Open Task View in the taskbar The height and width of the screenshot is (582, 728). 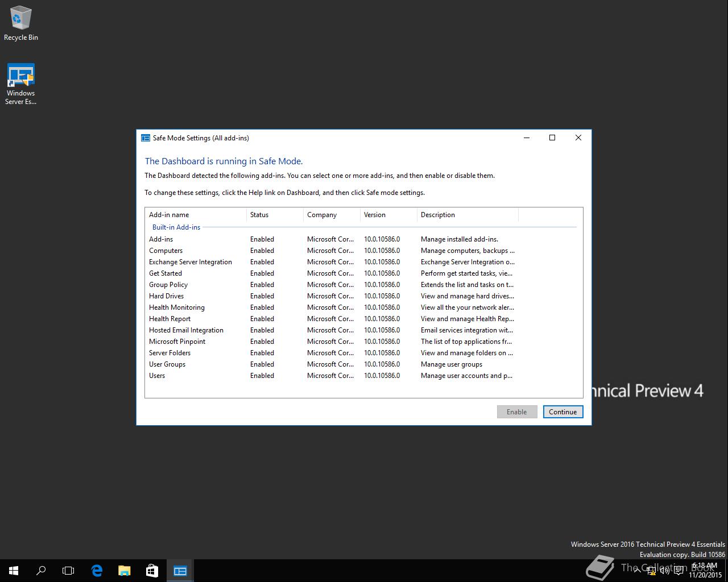pos(68,571)
